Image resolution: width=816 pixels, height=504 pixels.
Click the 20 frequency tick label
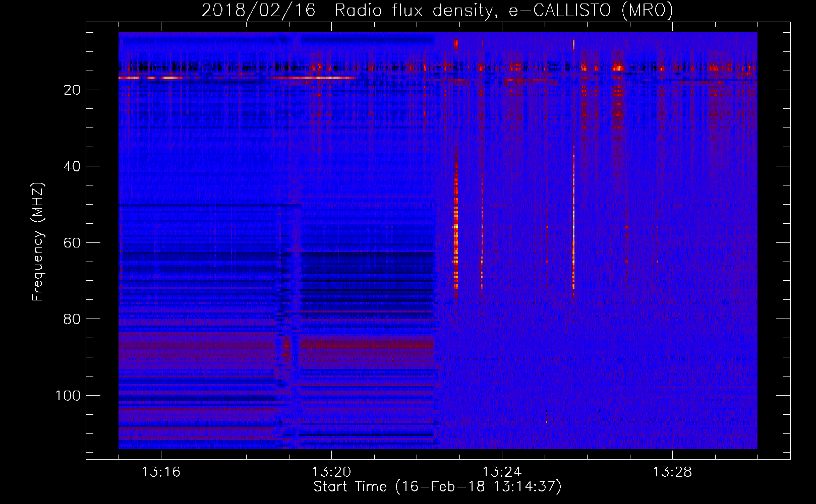coord(73,90)
